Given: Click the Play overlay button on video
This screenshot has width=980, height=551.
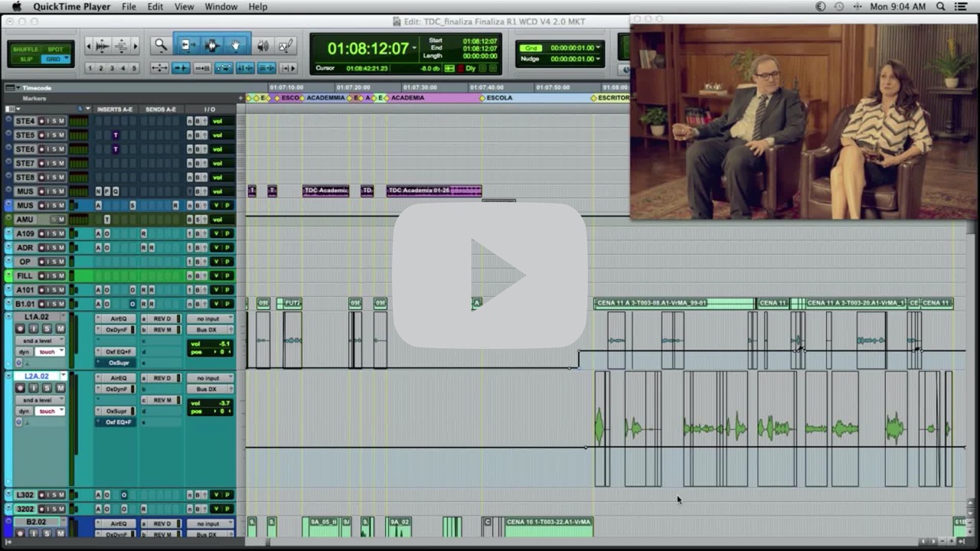Looking at the screenshot, I should point(490,275).
